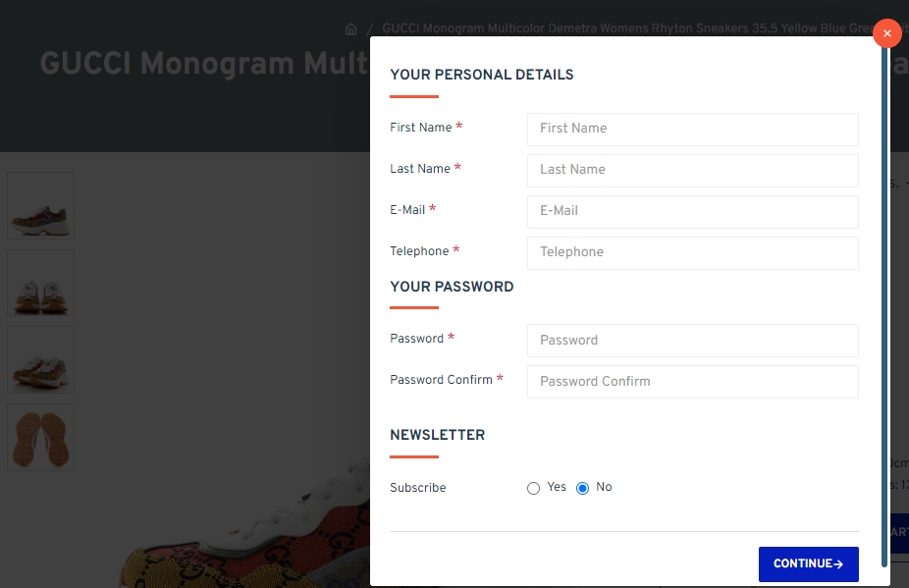Click the popup's vertical scrollbar
The width and height of the screenshot is (909, 588).
coord(884,294)
